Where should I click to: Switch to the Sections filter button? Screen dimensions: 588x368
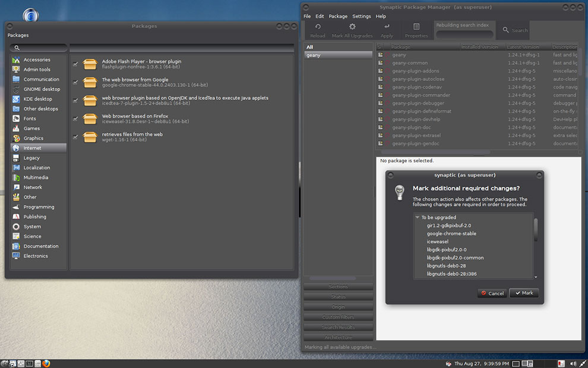[339, 287]
